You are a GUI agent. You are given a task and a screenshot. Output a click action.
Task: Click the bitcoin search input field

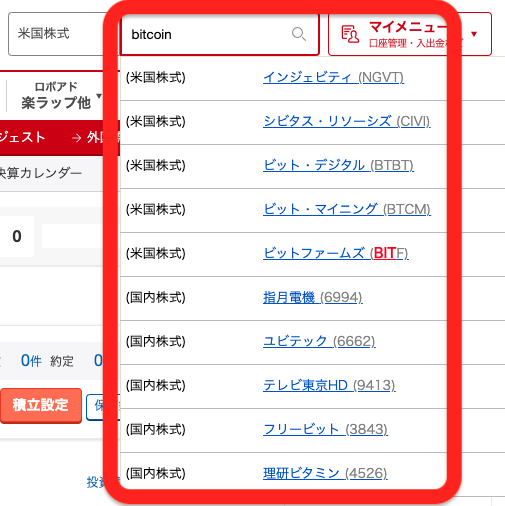click(x=220, y=34)
